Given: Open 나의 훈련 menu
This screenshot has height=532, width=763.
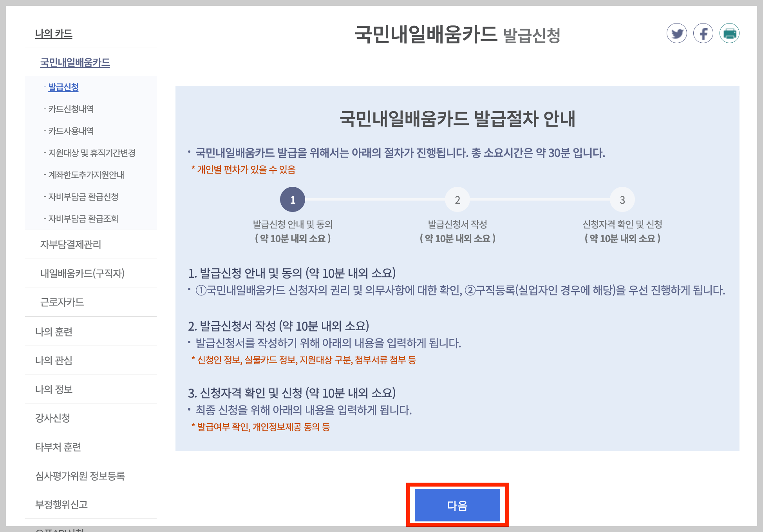Looking at the screenshot, I should (x=54, y=332).
